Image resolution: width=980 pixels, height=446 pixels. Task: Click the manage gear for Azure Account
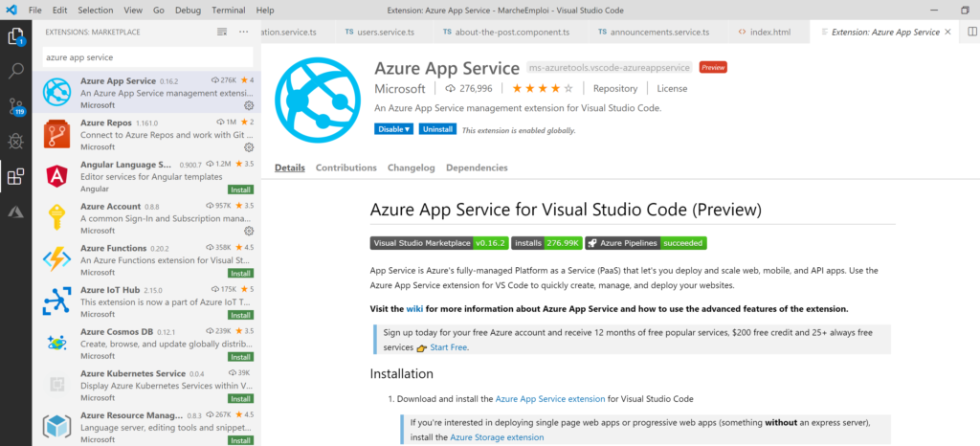(x=249, y=231)
